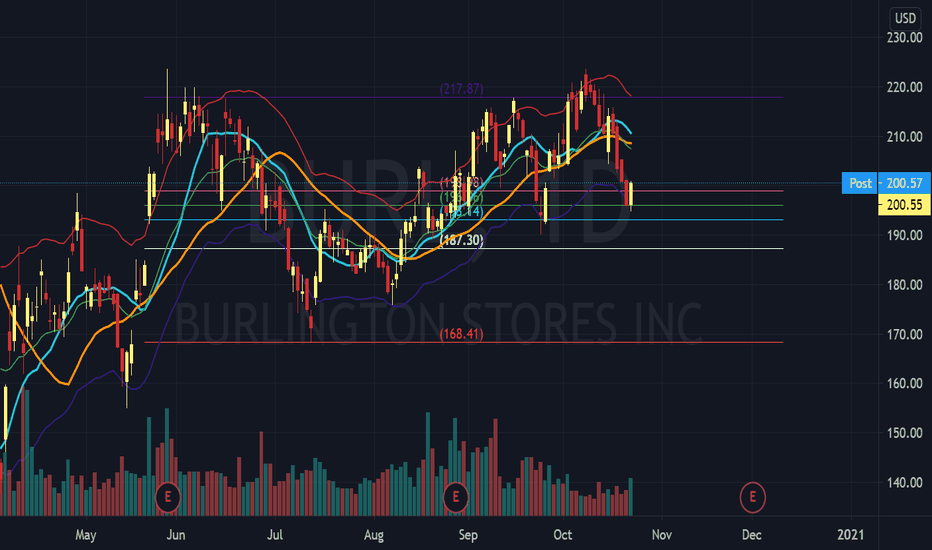Screen dimensions: 932x550
Task: Click the 220.00 price axis label
Action: 904,87
